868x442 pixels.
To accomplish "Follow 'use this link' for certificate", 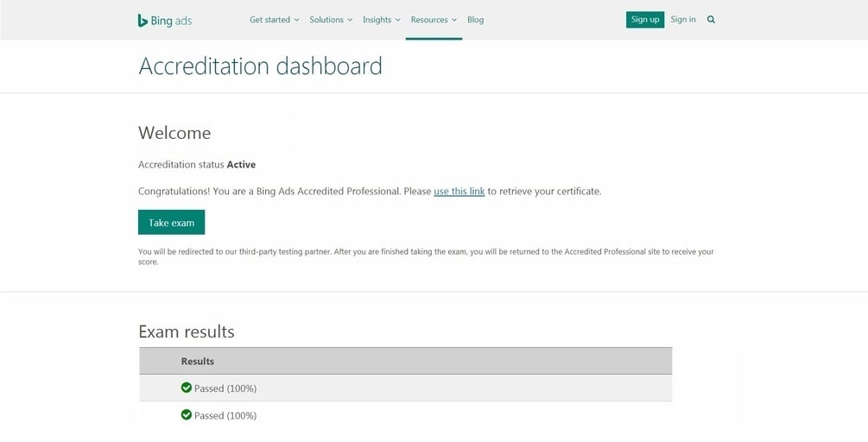I will 459,192.
